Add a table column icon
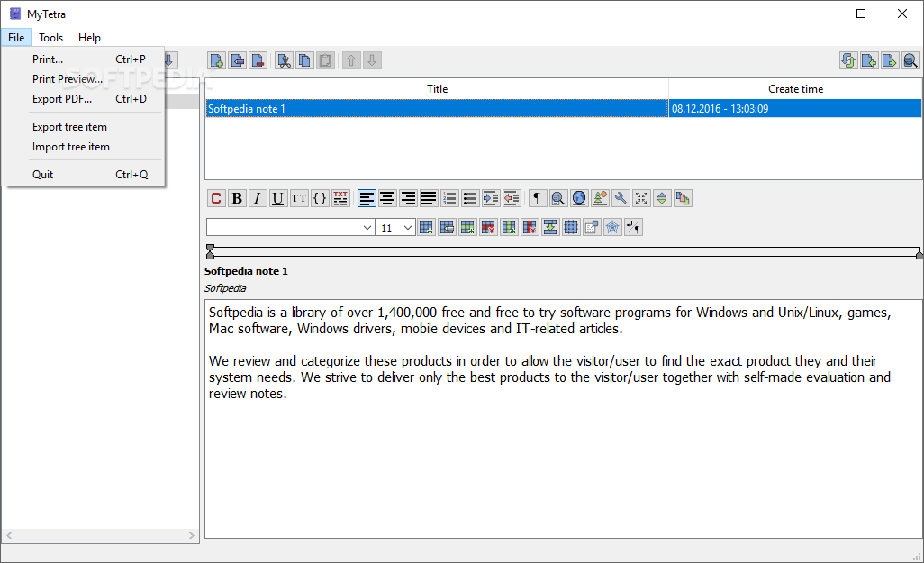Image resolution: width=924 pixels, height=563 pixels. tap(509, 228)
